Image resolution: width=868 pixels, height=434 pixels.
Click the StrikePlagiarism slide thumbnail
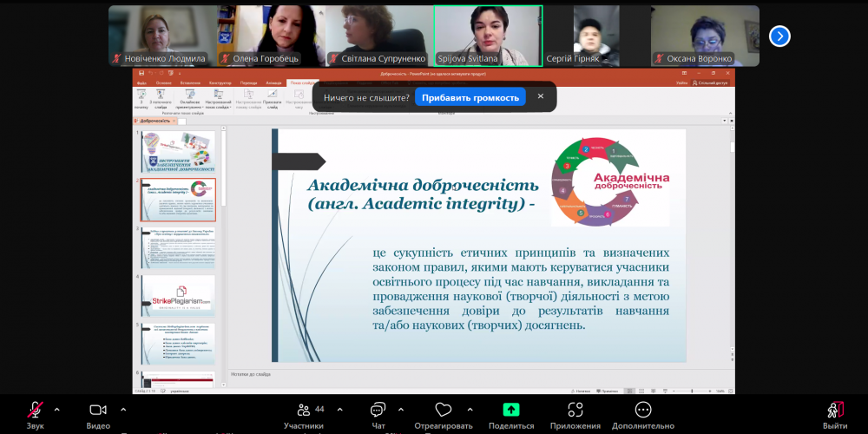(x=177, y=296)
